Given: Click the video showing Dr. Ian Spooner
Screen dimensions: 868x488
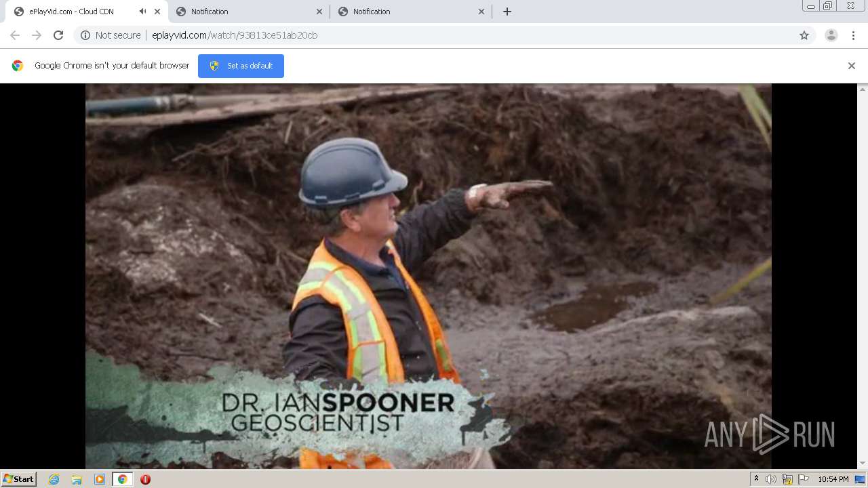Looking at the screenshot, I should click(x=429, y=276).
